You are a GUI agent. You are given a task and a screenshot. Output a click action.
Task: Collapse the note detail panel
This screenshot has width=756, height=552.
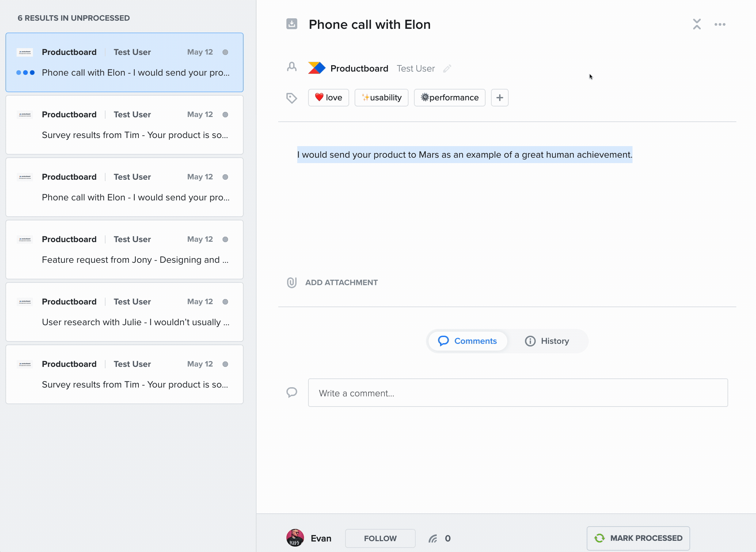click(x=697, y=24)
